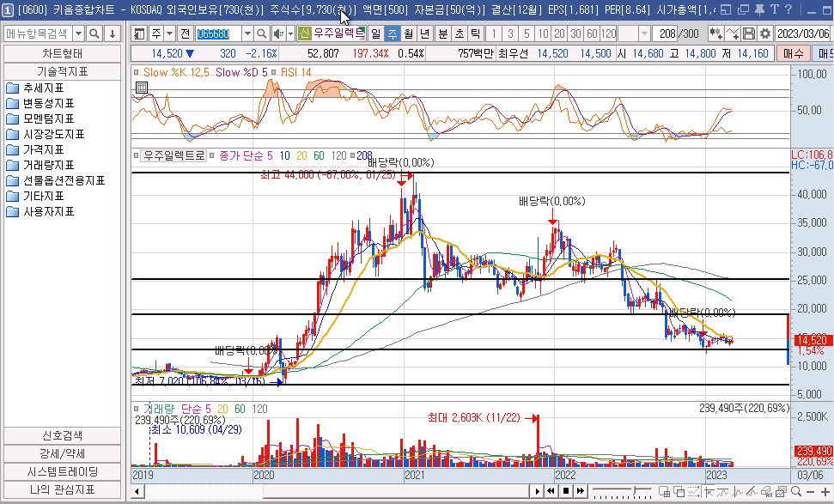The width and height of the screenshot is (834, 504).
Task: Switch chart period to 일 (daily)
Action: pos(376,34)
